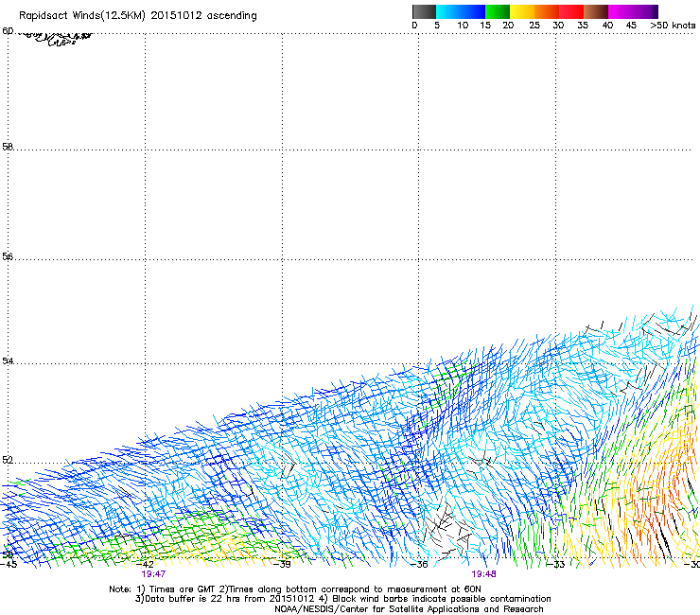
Task: Click the 60 latitude axis label
Action: pos(8,31)
